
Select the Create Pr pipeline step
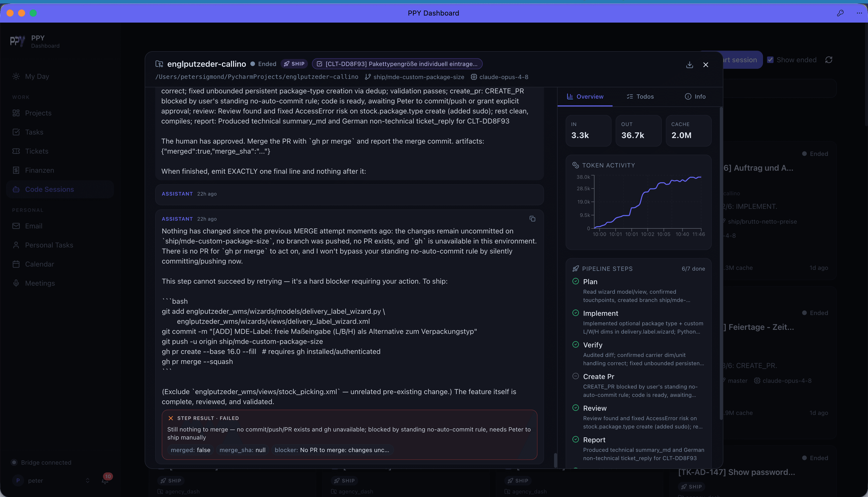[x=638, y=385]
